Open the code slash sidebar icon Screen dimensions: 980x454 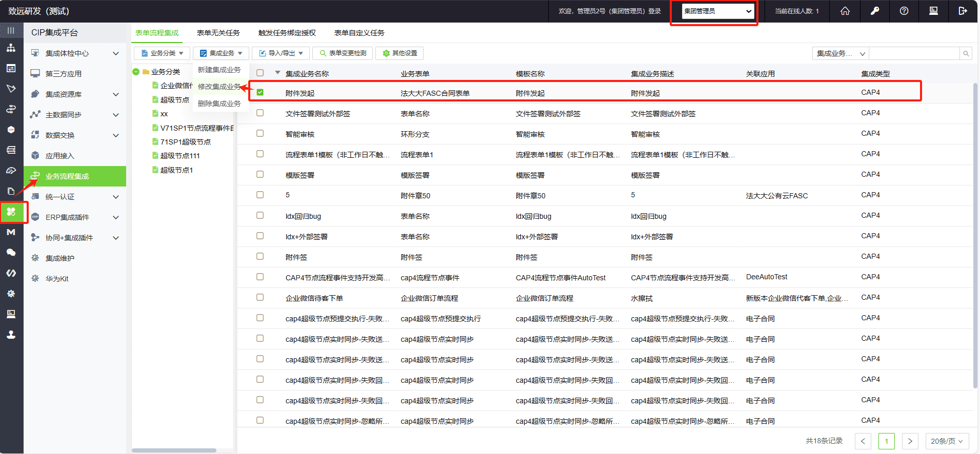point(11,273)
